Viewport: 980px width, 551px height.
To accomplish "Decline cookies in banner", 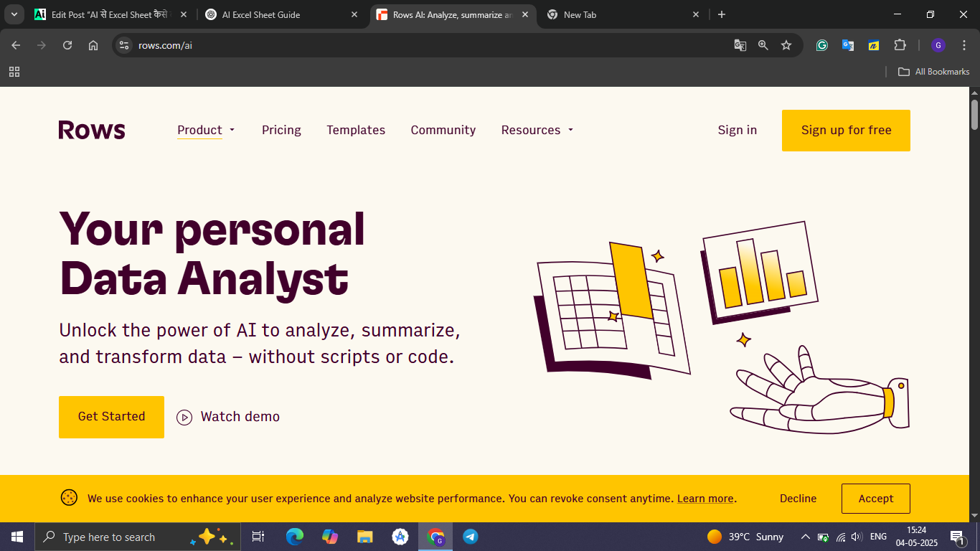I will (798, 499).
